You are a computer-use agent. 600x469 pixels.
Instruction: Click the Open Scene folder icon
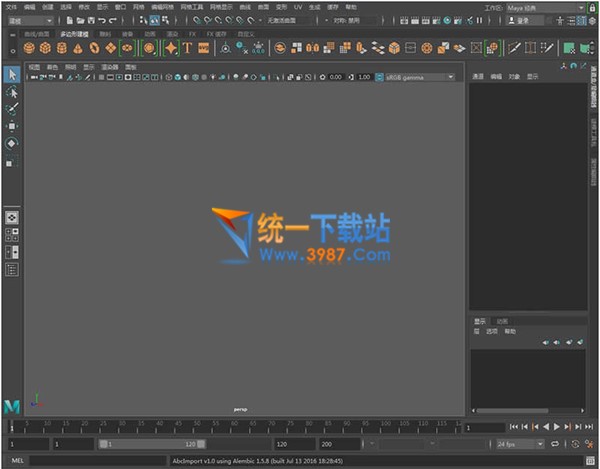coord(80,20)
